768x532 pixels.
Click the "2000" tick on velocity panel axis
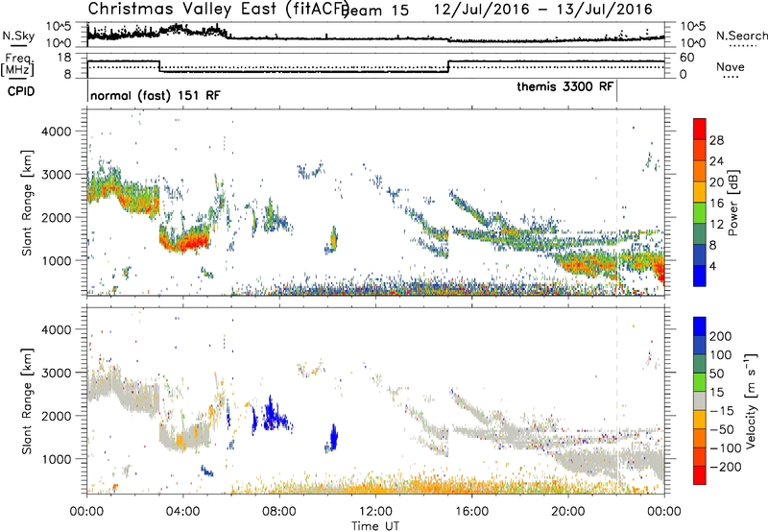coord(57,416)
